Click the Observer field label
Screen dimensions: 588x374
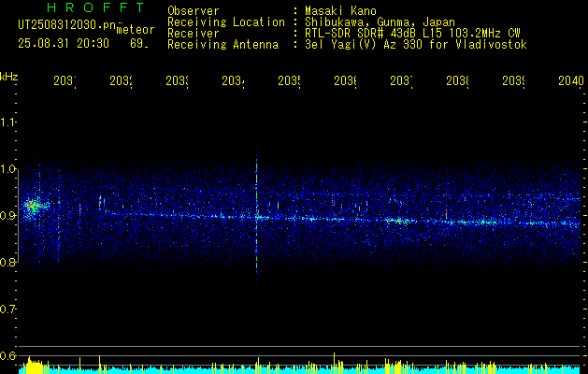tap(194, 10)
